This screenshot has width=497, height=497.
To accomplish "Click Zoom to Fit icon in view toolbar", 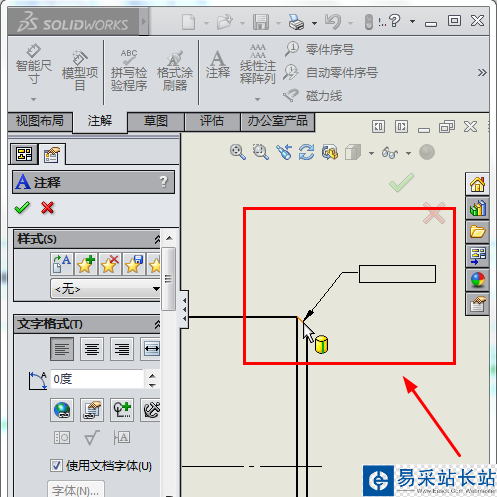I will pyautogui.click(x=238, y=152).
